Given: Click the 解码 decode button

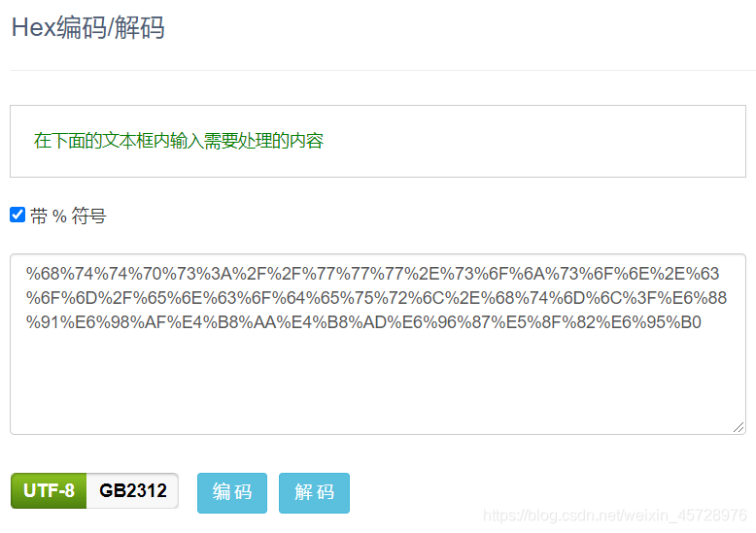Looking at the screenshot, I should pyautogui.click(x=314, y=492).
